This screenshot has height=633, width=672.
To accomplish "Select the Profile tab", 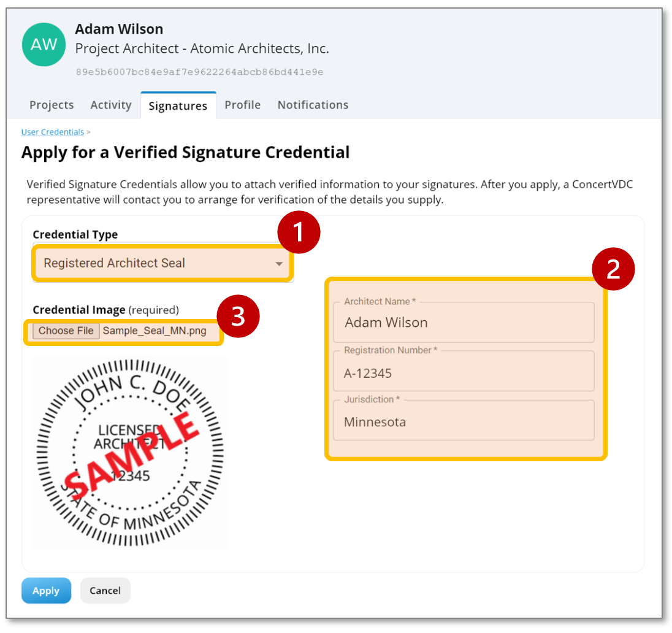I will pos(242,105).
